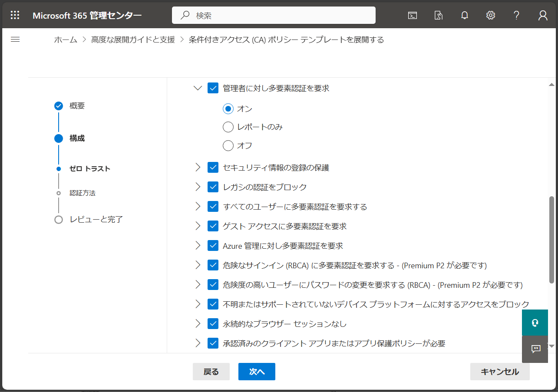Open 高度な展開ガイドと支援 breadcrumb

tap(133, 40)
